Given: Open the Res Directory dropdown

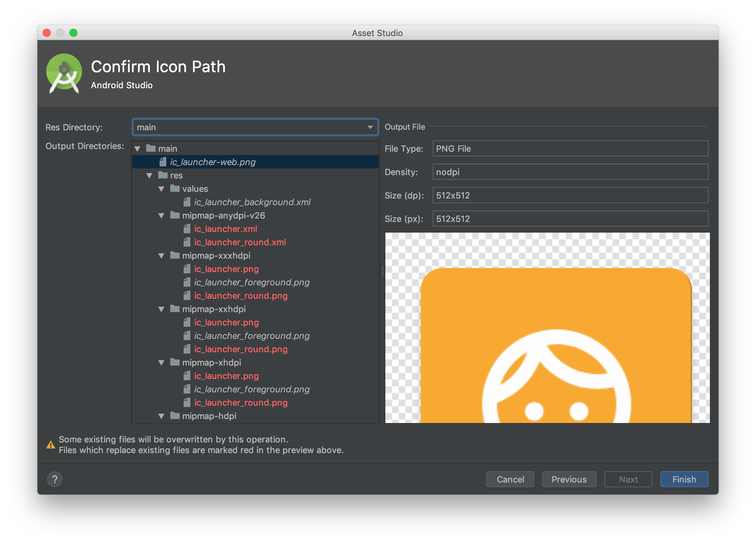Looking at the screenshot, I should [370, 127].
